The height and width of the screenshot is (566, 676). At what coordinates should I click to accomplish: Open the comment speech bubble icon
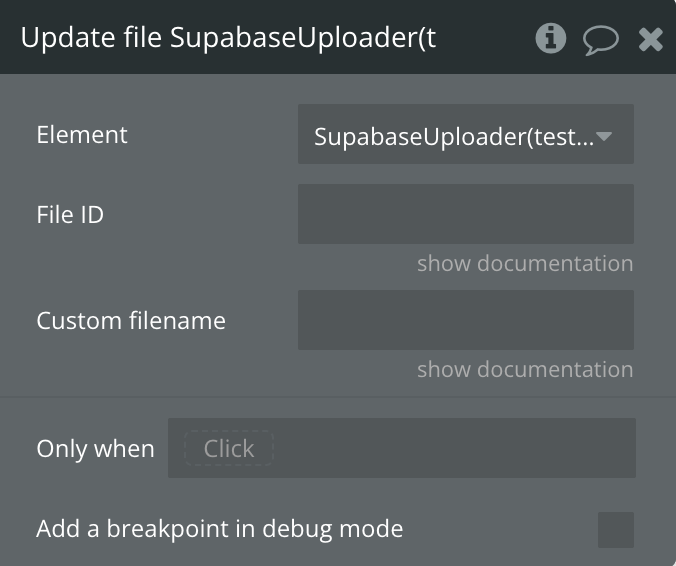[x=600, y=40]
